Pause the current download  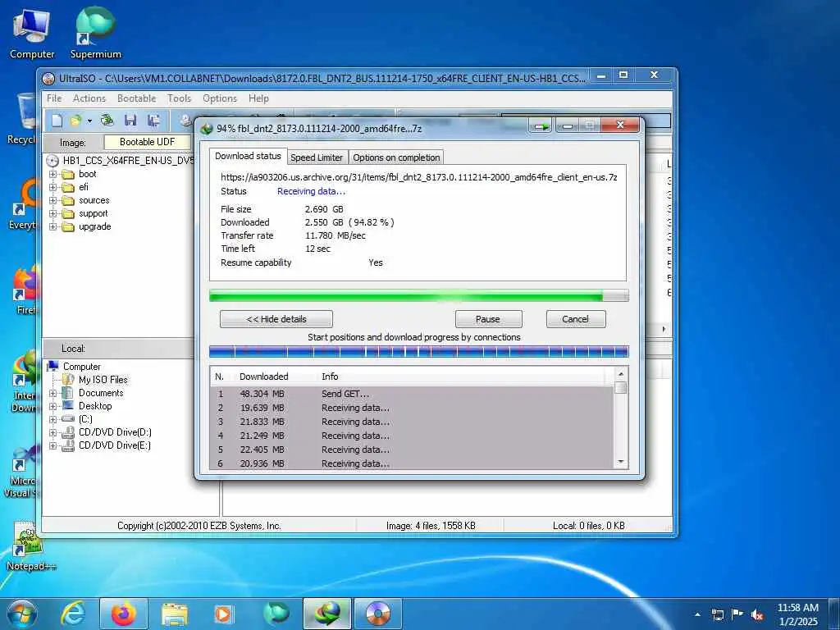pyautogui.click(x=488, y=319)
